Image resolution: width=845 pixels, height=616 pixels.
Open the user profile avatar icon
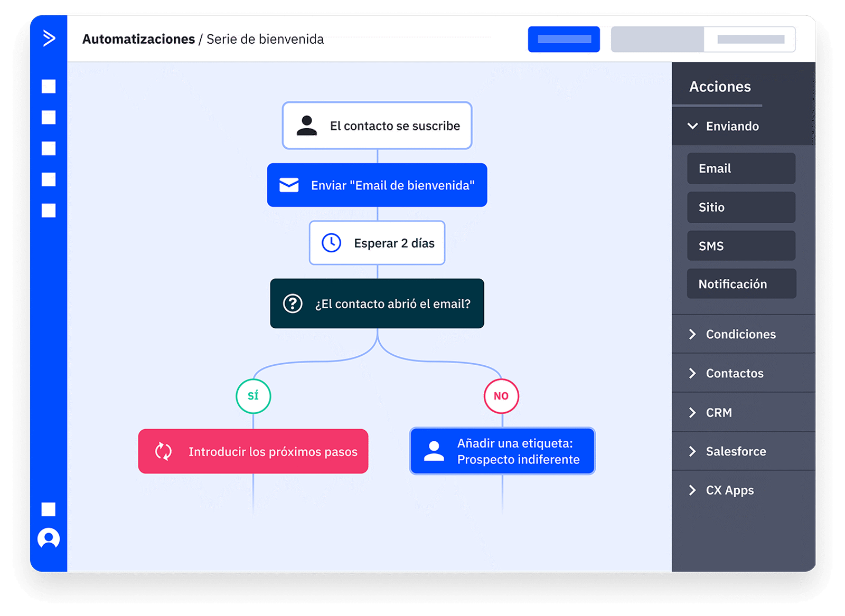coord(49,538)
